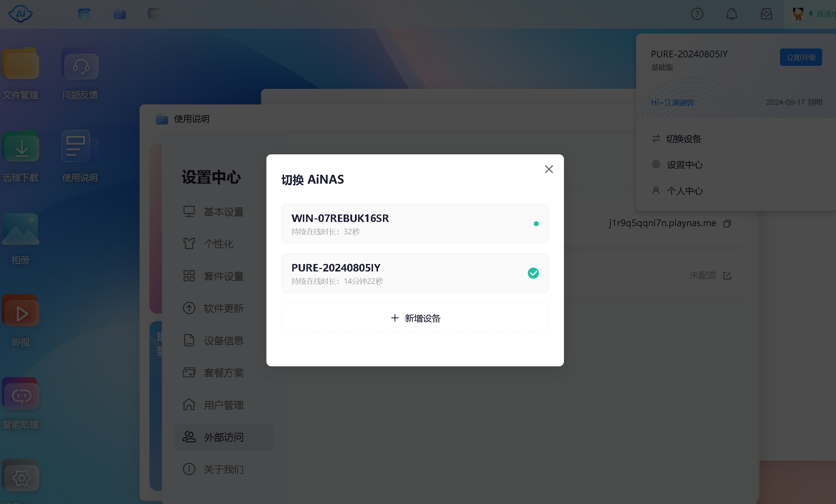Image resolution: width=836 pixels, height=504 pixels.
Task: Open the 智能助理 assistant app
Action: [21, 394]
